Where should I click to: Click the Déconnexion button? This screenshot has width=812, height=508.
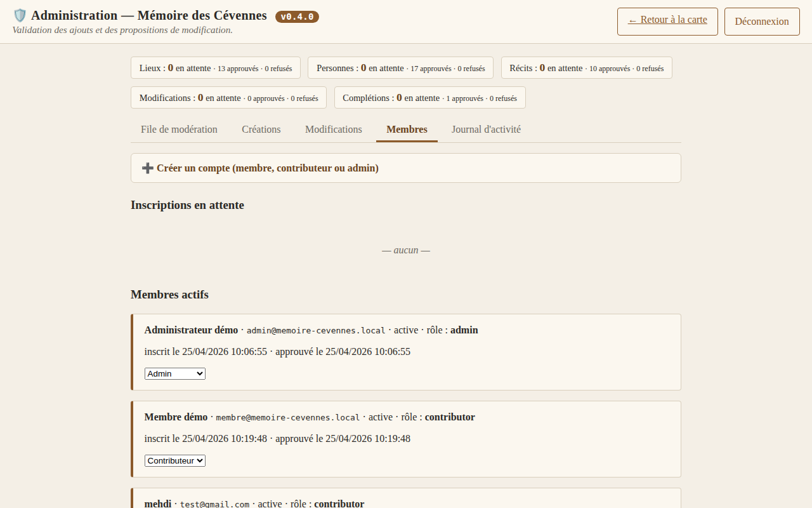pos(761,21)
